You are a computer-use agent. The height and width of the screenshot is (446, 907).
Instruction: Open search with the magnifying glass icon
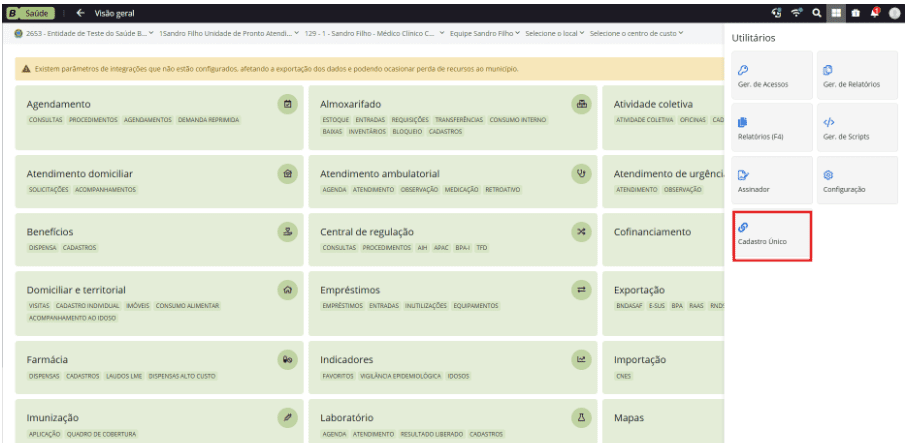[x=817, y=13]
